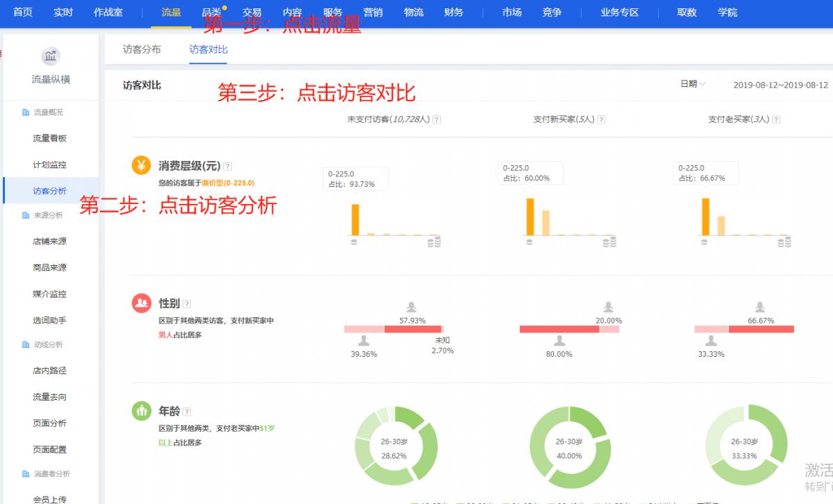Viewport: 833px width, 504px height.
Task: Click the red gender icon beside 性别
Action: tap(142, 303)
